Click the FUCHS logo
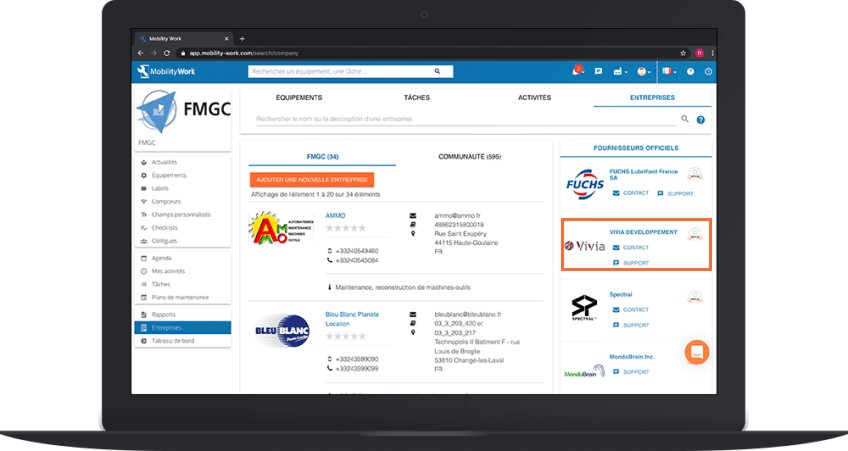 coord(585,184)
